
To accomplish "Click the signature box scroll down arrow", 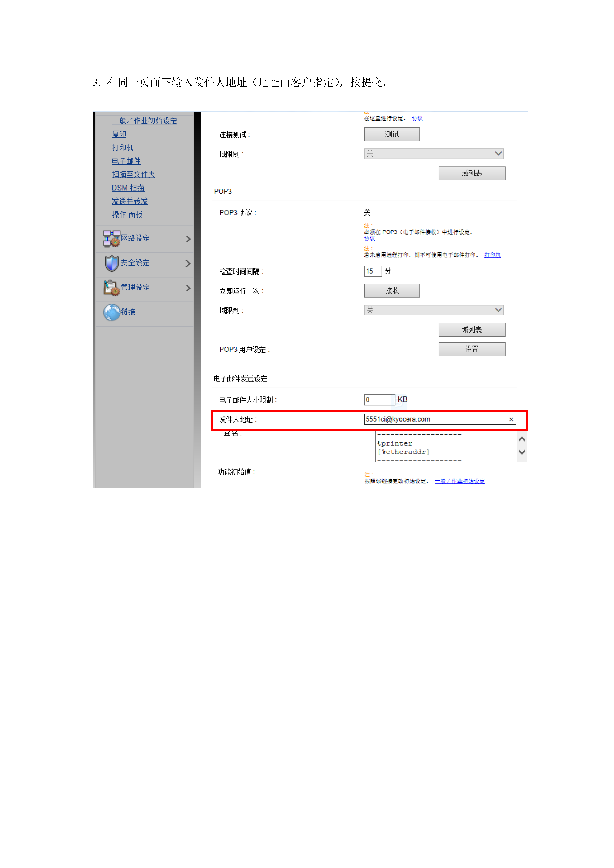I will coord(522,452).
